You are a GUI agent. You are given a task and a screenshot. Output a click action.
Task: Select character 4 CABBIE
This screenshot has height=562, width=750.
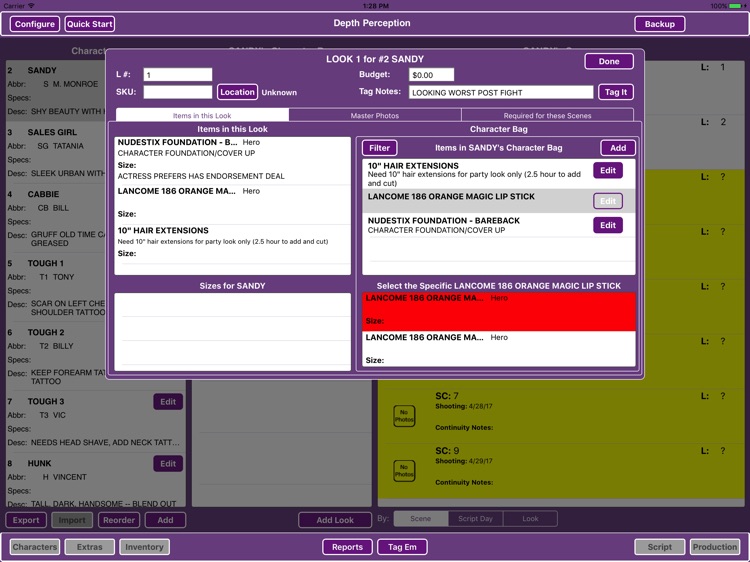click(56, 219)
